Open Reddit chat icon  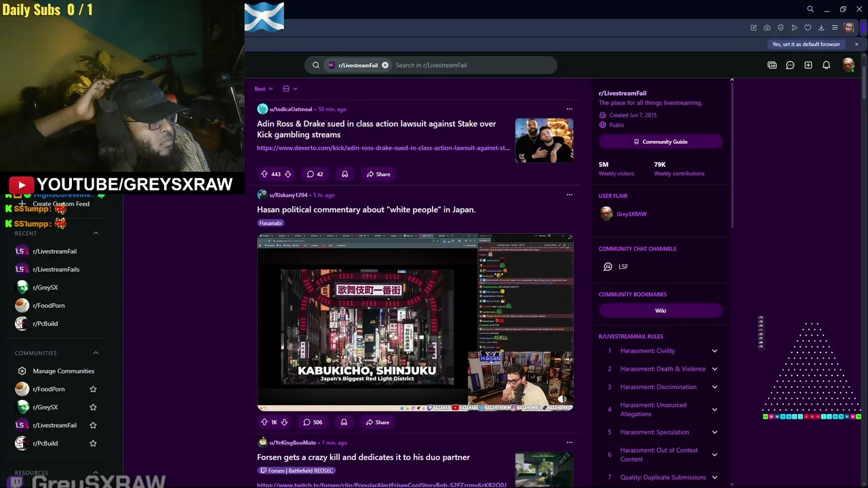(x=790, y=65)
